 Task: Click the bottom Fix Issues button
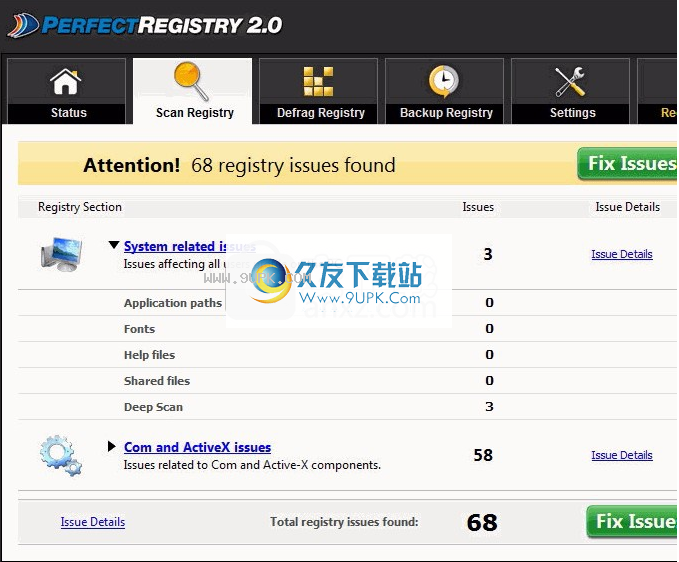(x=632, y=522)
